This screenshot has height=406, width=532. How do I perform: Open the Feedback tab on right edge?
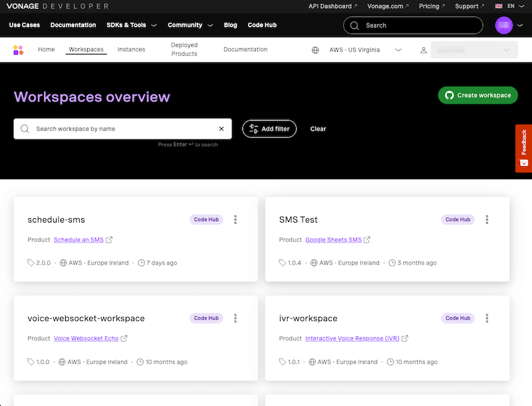coord(524,148)
